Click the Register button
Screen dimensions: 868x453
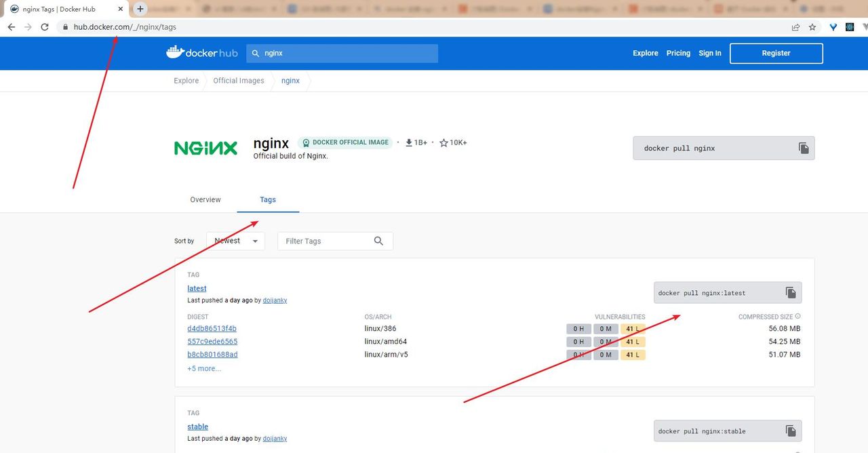[776, 53]
